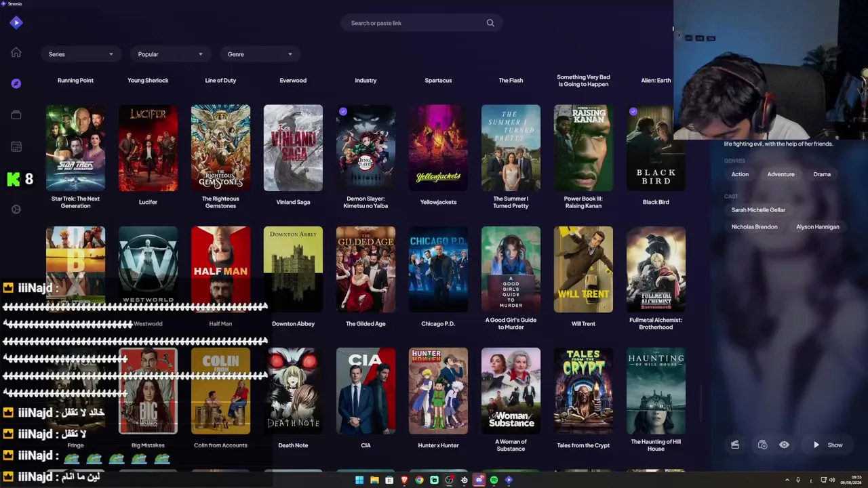Select the Chicago P.D. poster
This screenshot has height=488, width=868.
(438, 270)
